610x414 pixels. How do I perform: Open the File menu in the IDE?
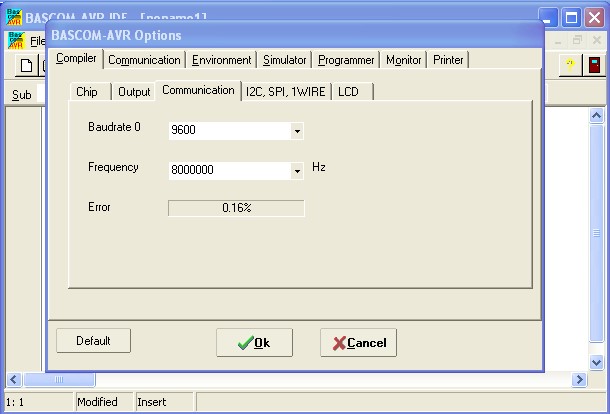[x=38, y=41]
